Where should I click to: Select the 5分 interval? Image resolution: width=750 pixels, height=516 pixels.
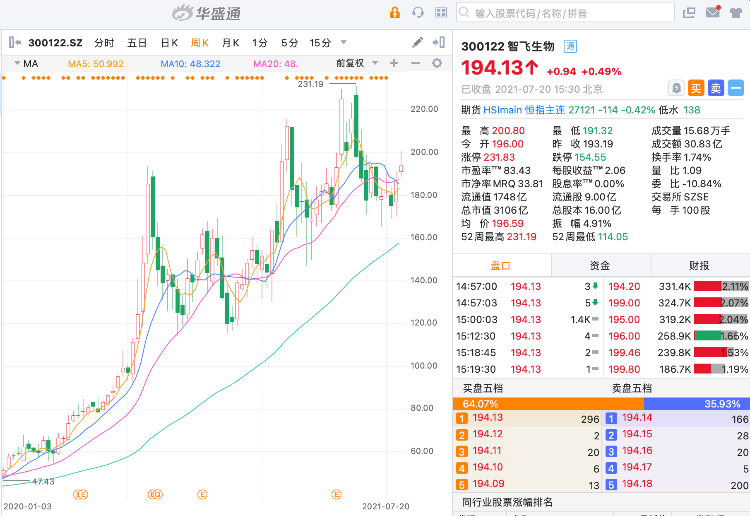coord(289,43)
